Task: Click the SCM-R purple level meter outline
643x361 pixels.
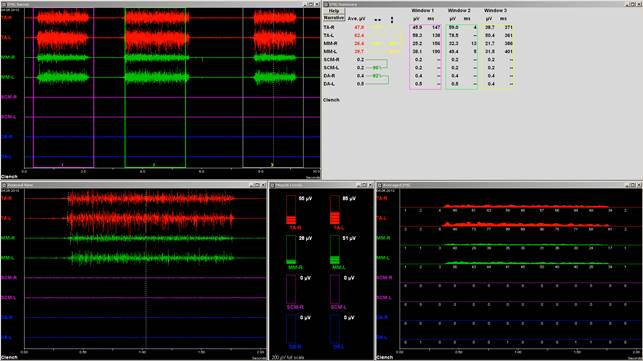Action: click(x=291, y=289)
